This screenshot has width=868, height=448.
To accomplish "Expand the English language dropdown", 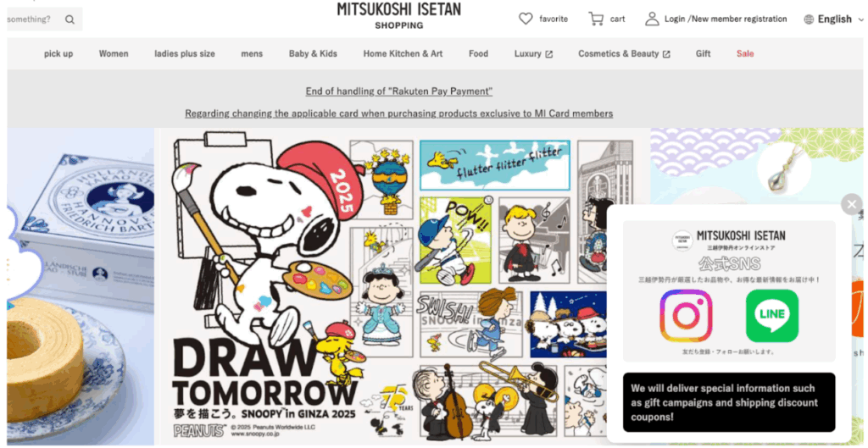I will 861,19.
